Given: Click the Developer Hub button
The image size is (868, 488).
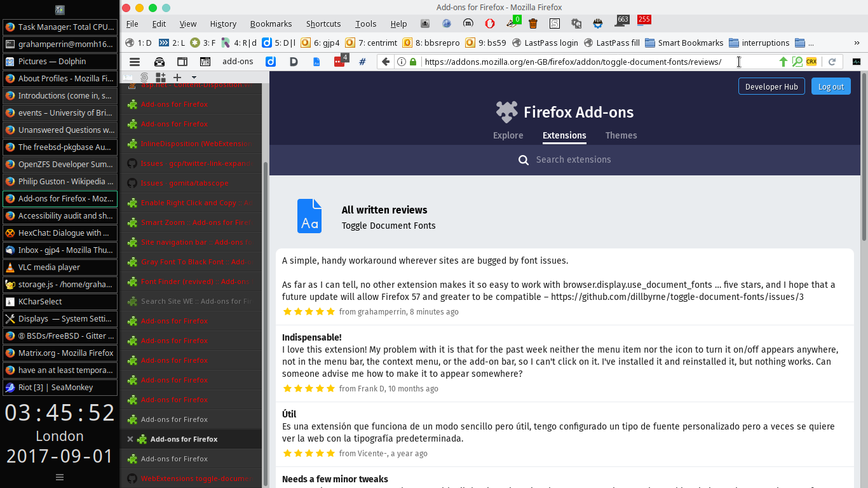Looking at the screenshot, I should [x=771, y=86].
